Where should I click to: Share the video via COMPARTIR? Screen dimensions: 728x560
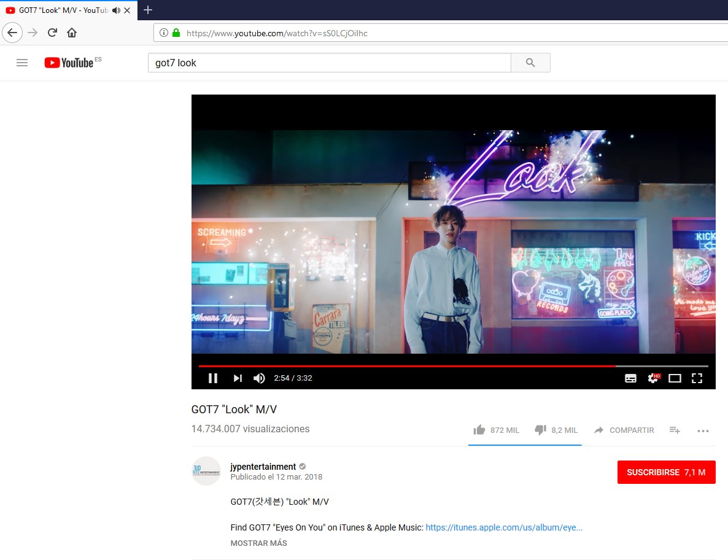pyautogui.click(x=624, y=430)
